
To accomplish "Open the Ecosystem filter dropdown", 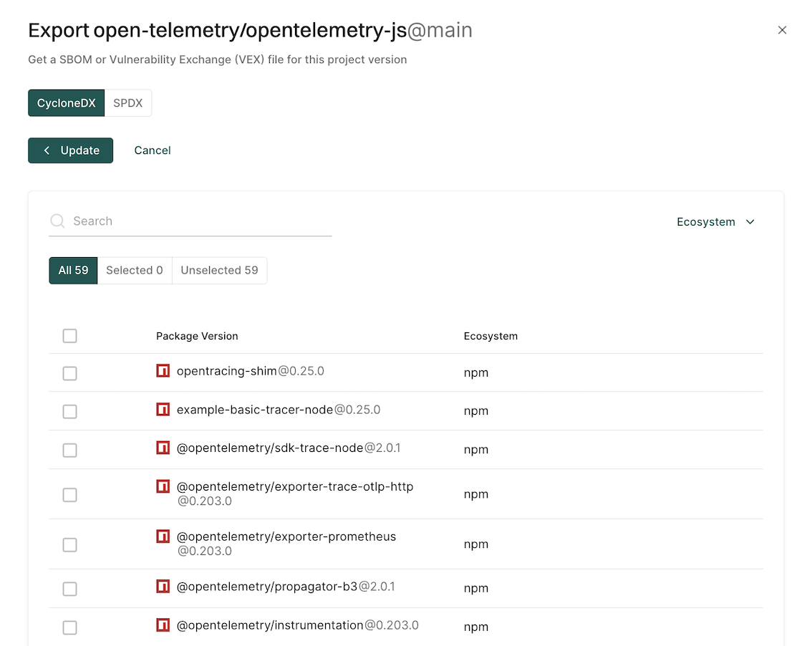I will click(715, 222).
